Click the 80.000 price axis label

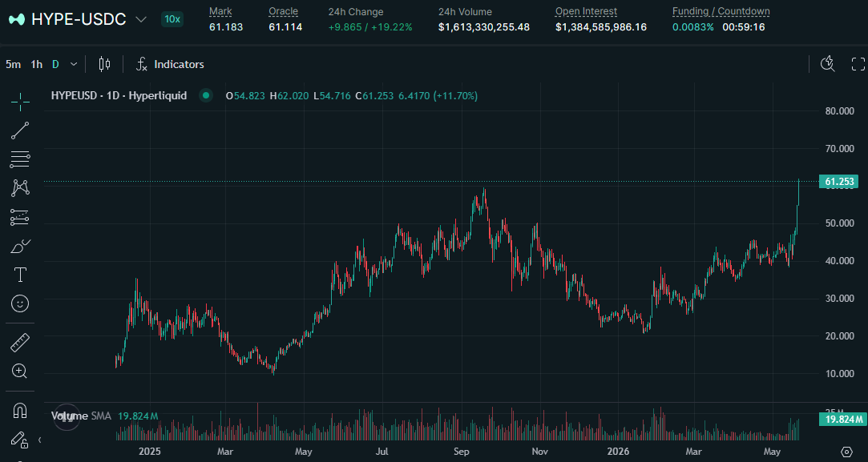[x=839, y=110]
